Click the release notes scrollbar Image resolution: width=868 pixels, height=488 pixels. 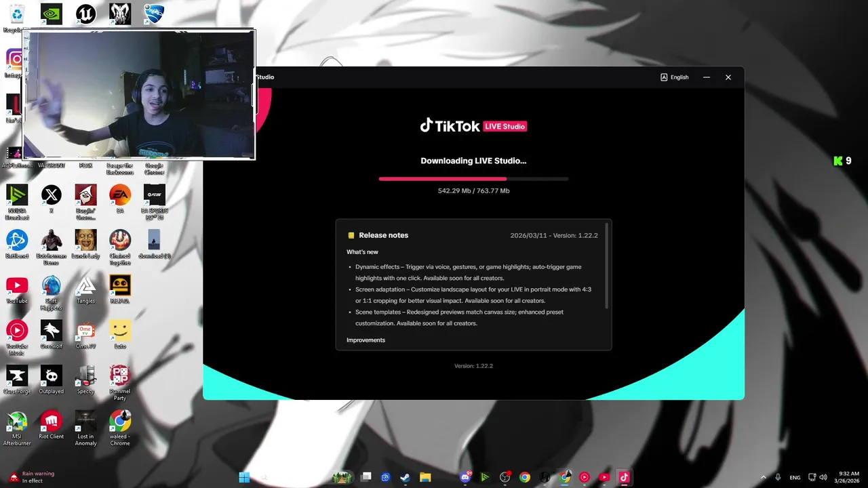606,266
